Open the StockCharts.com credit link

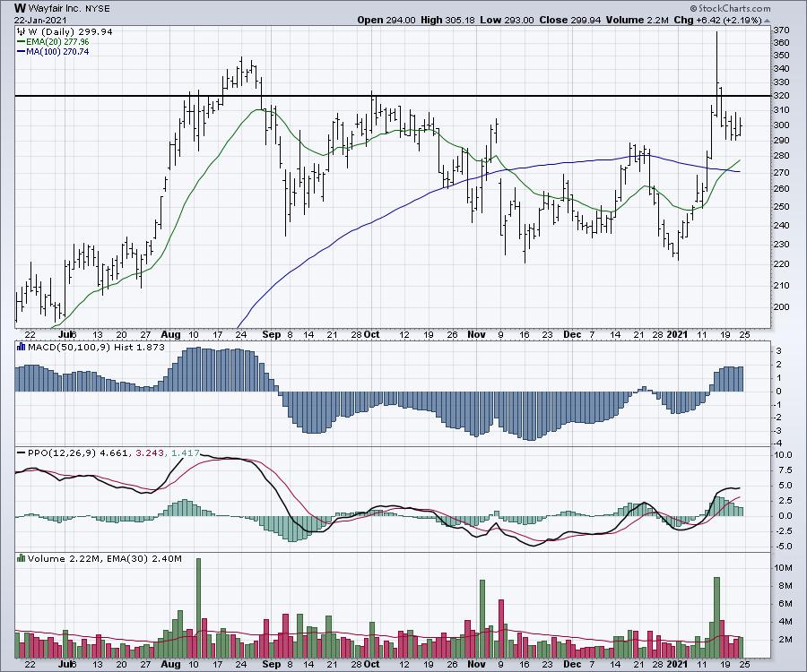click(730, 8)
